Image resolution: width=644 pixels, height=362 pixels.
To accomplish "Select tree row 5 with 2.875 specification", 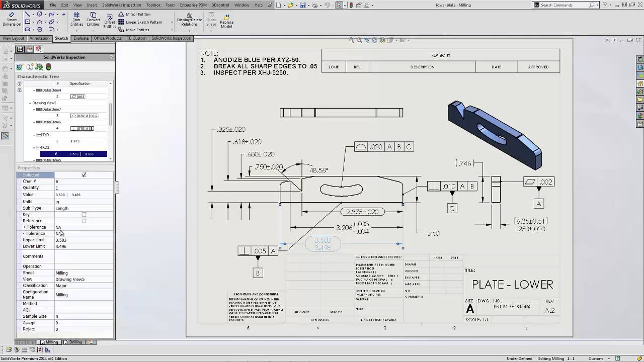I will pos(73,141).
